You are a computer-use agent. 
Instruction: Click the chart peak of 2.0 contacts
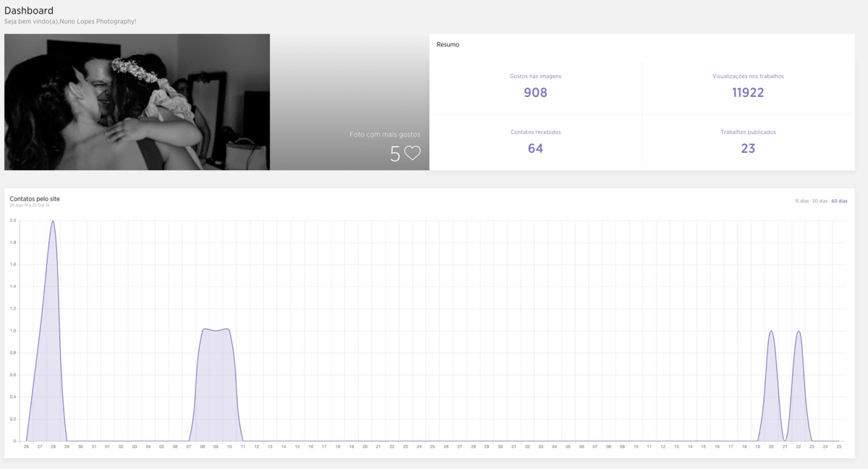[x=53, y=221]
